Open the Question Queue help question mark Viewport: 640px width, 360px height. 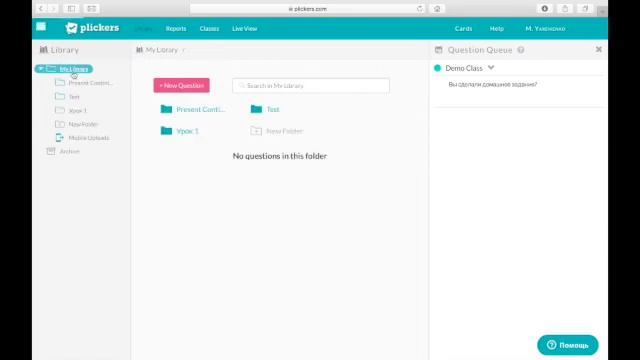pos(521,50)
